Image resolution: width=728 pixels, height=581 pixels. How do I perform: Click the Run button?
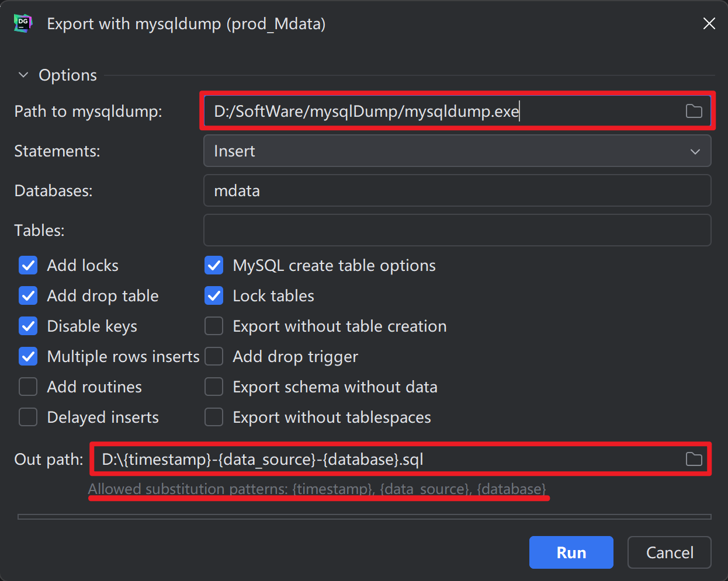tap(571, 552)
